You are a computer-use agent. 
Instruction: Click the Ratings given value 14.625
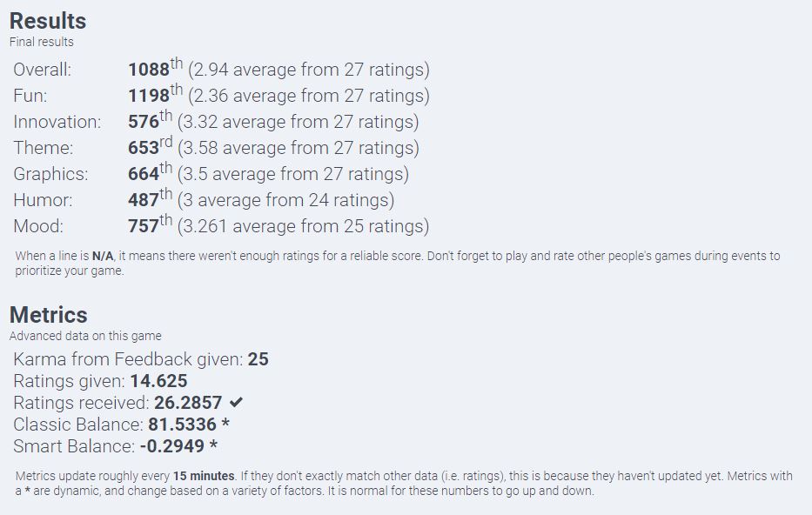click(x=158, y=381)
